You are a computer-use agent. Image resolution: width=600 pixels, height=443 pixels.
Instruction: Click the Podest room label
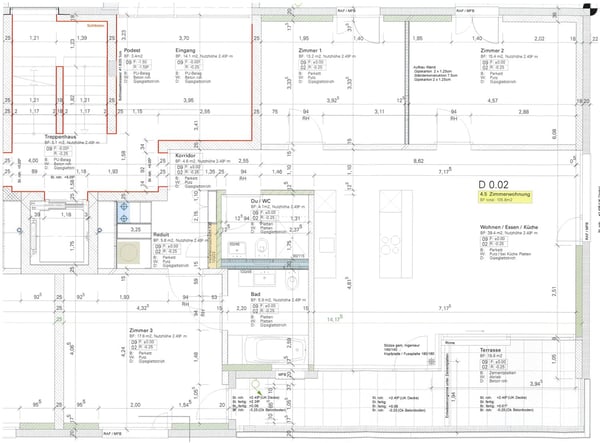pos(132,50)
